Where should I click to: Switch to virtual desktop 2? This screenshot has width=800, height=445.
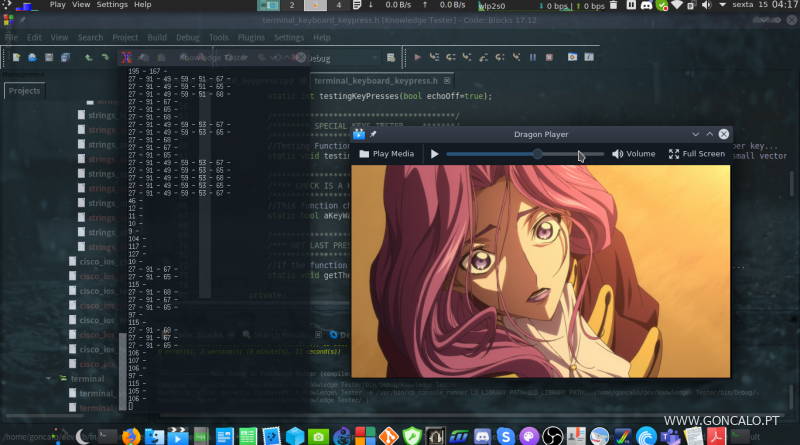(x=292, y=5)
